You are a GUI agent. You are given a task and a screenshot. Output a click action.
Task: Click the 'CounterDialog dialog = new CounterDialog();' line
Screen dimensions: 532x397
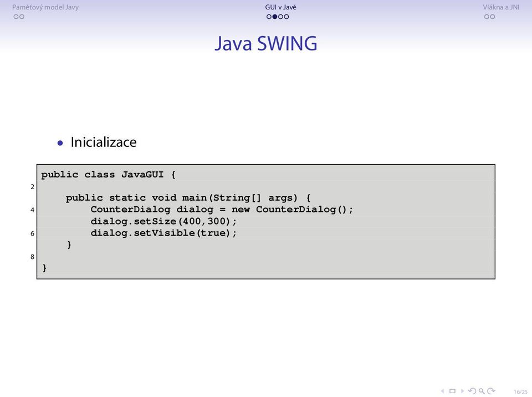pos(222,209)
